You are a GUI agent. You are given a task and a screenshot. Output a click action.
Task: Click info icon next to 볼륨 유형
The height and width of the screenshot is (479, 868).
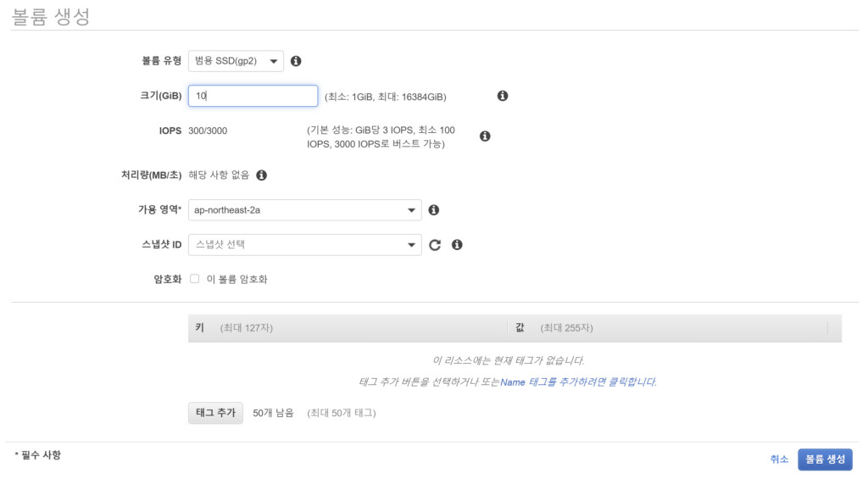tap(296, 61)
